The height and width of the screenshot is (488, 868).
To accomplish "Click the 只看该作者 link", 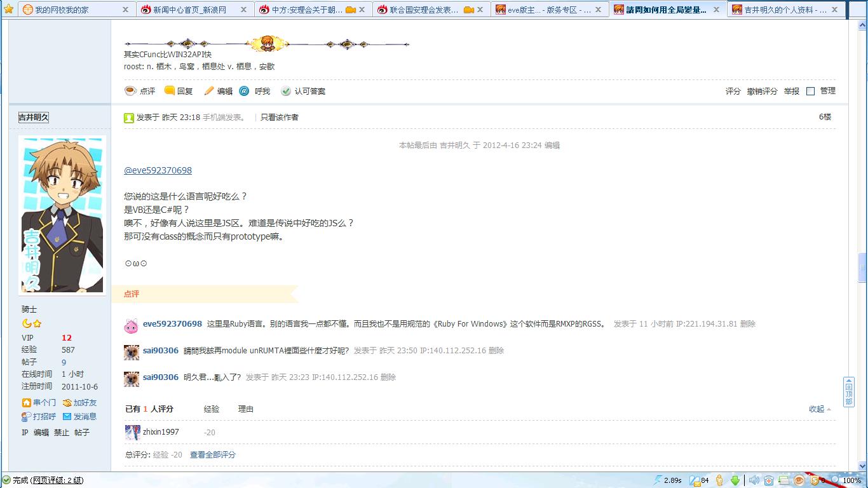I will click(x=280, y=117).
